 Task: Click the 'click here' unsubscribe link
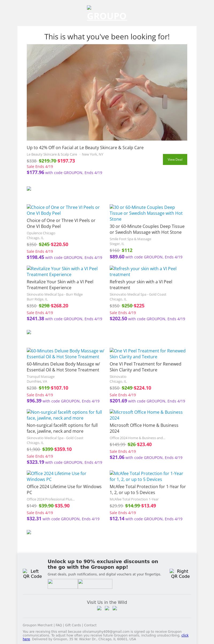[x=185, y=635]
